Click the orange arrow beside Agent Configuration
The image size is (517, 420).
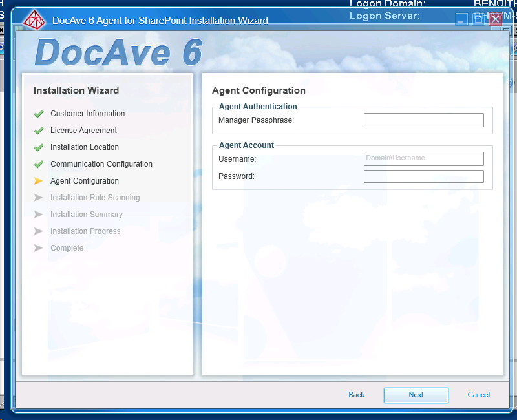point(39,181)
